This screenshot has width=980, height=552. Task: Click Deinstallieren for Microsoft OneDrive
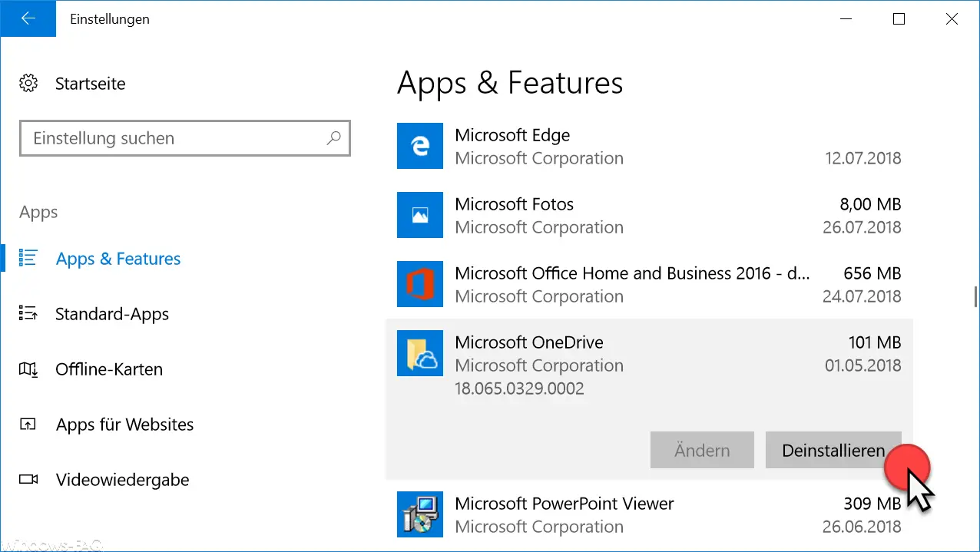coord(833,450)
